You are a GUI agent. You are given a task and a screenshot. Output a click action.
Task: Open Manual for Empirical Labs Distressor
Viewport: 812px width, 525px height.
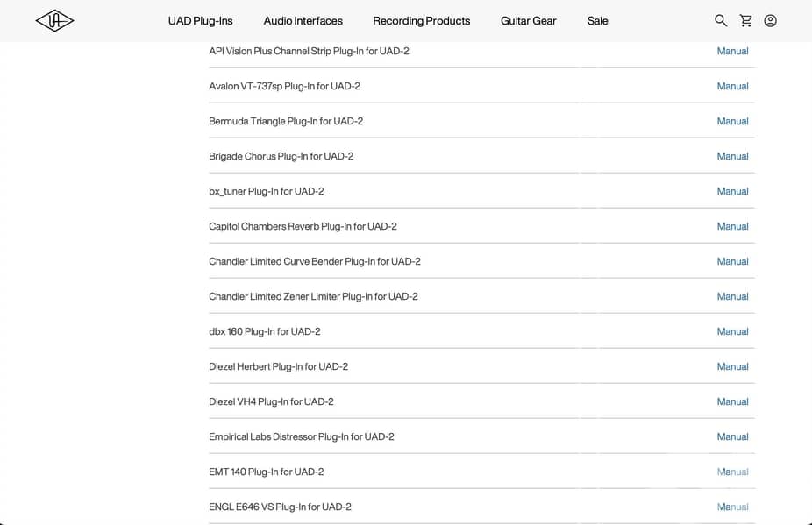(x=732, y=436)
